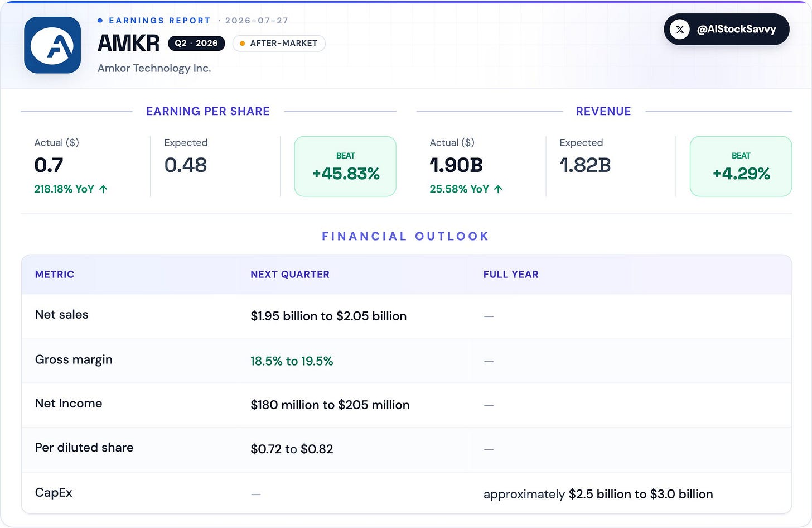
Task: Click the up arrow beside 218.18% YoY
Action: 103,189
